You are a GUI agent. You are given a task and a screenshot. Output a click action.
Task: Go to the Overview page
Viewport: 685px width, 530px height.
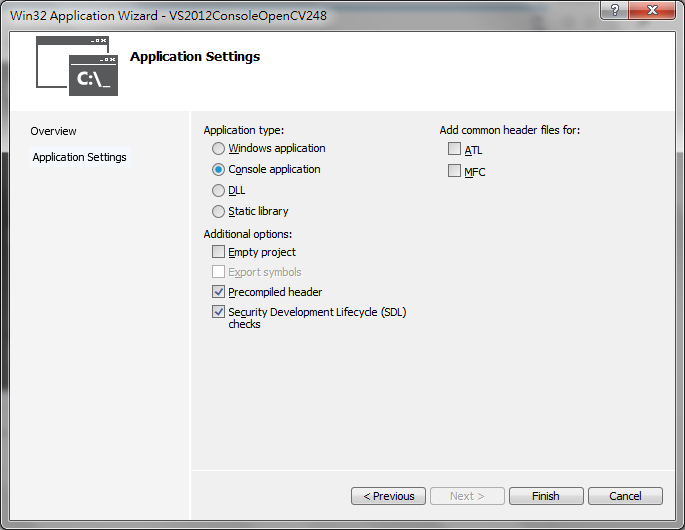click(x=53, y=131)
